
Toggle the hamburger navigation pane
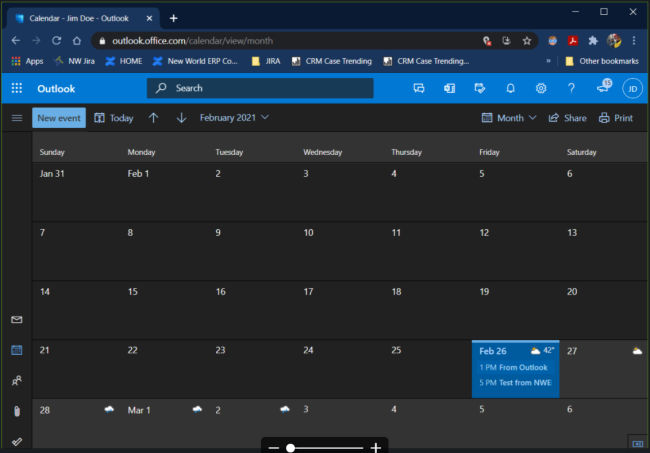click(x=16, y=118)
